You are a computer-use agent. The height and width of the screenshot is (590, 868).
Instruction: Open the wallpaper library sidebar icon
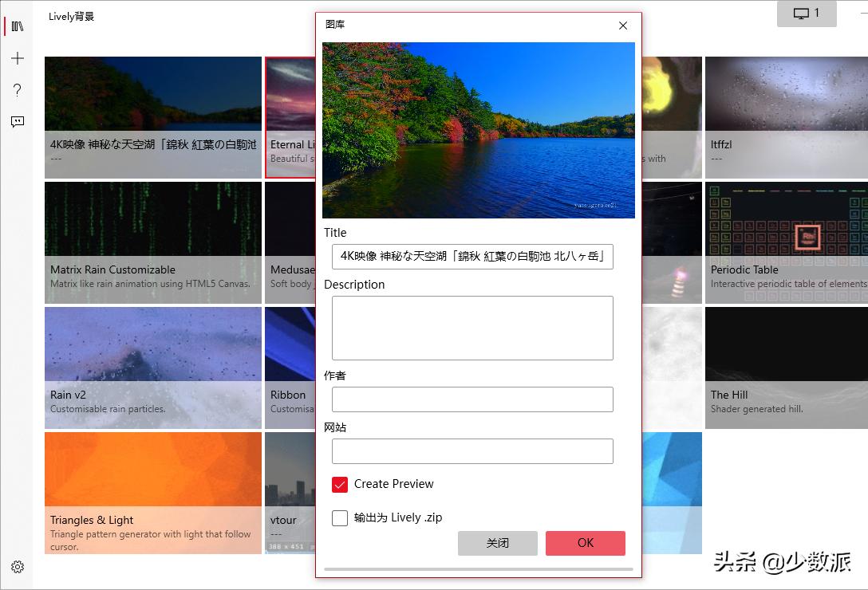click(x=17, y=27)
